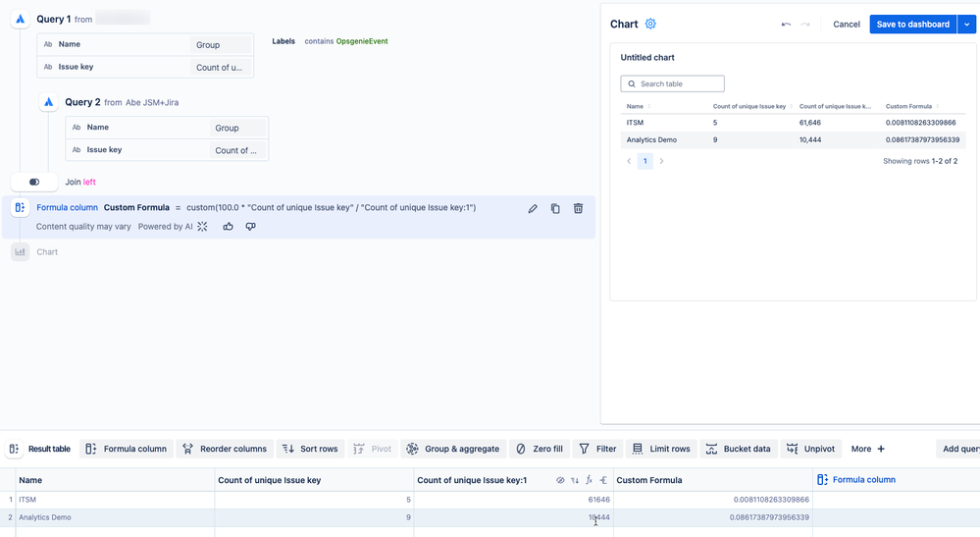This screenshot has width=980, height=537.
Task: Open the Formula column step link
Action: [x=67, y=207]
